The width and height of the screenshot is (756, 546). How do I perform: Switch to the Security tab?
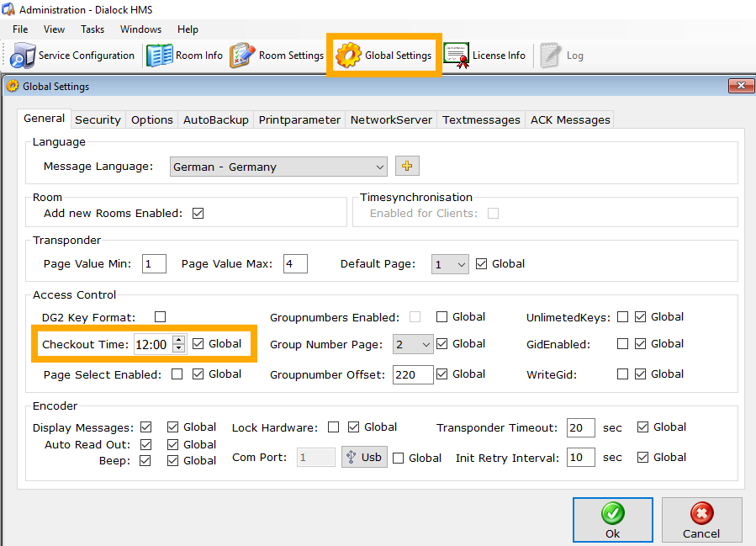(x=98, y=119)
